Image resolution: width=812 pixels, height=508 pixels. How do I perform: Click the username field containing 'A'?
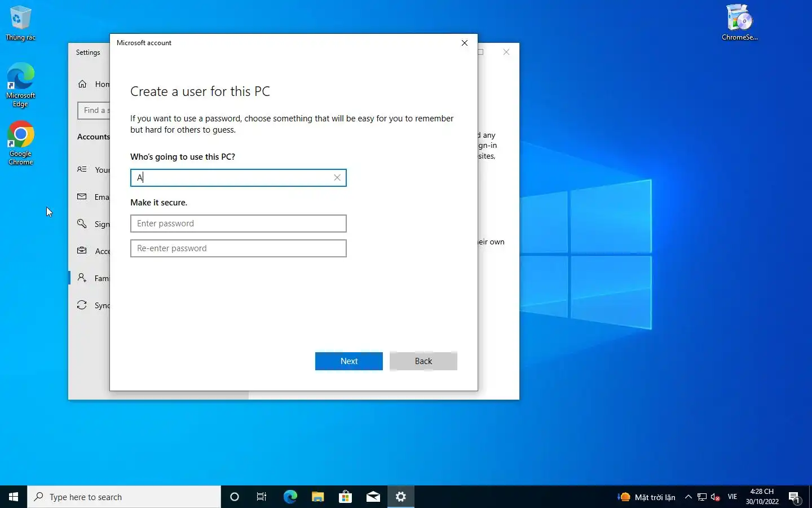click(x=238, y=178)
